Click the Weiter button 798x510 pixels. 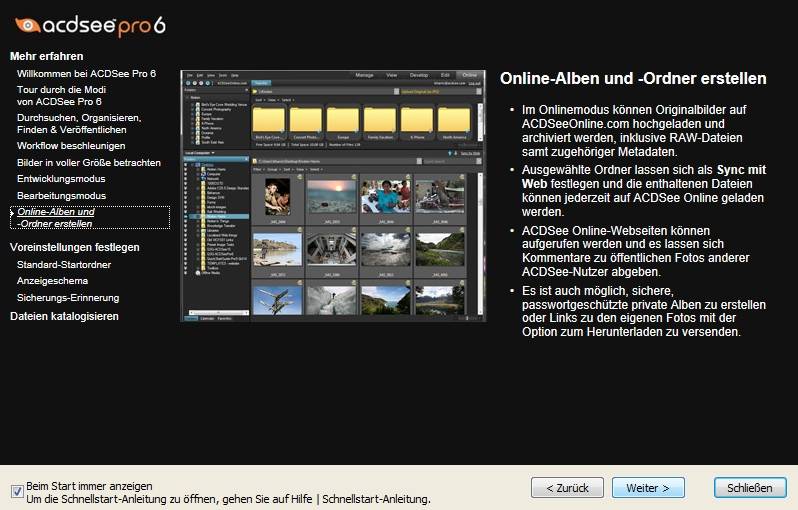pos(648,488)
